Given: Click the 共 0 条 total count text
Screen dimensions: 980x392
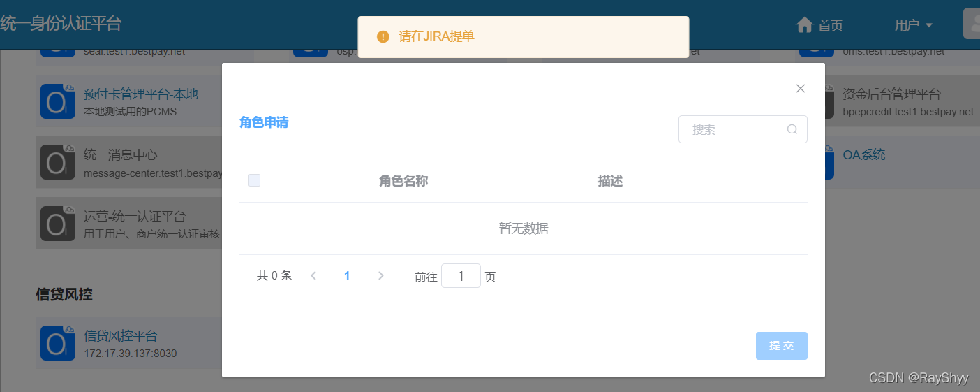Looking at the screenshot, I should pyautogui.click(x=274, y=276).
